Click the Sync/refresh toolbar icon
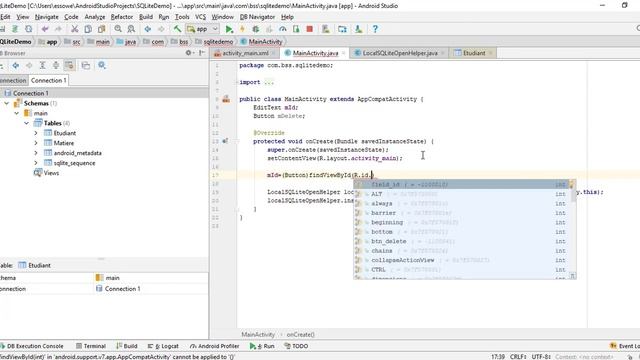The height and width of the screenshot is (360, 640). [x=29, y=29]
